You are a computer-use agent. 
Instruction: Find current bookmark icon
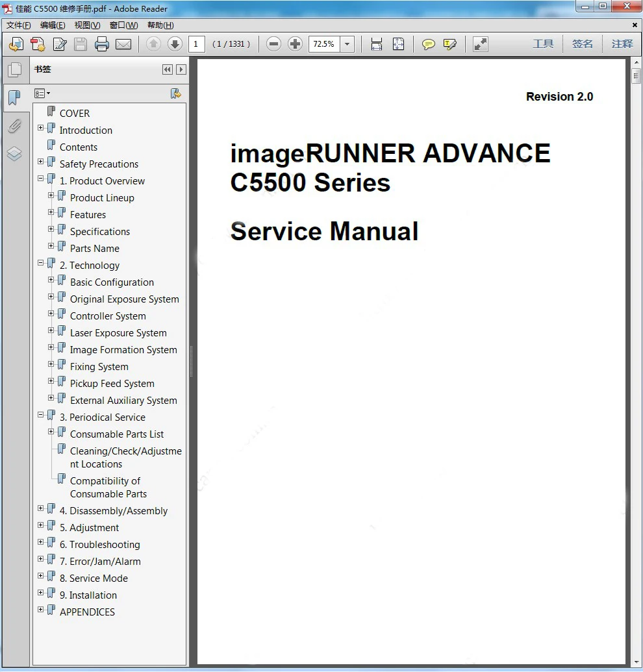(176, 93)
